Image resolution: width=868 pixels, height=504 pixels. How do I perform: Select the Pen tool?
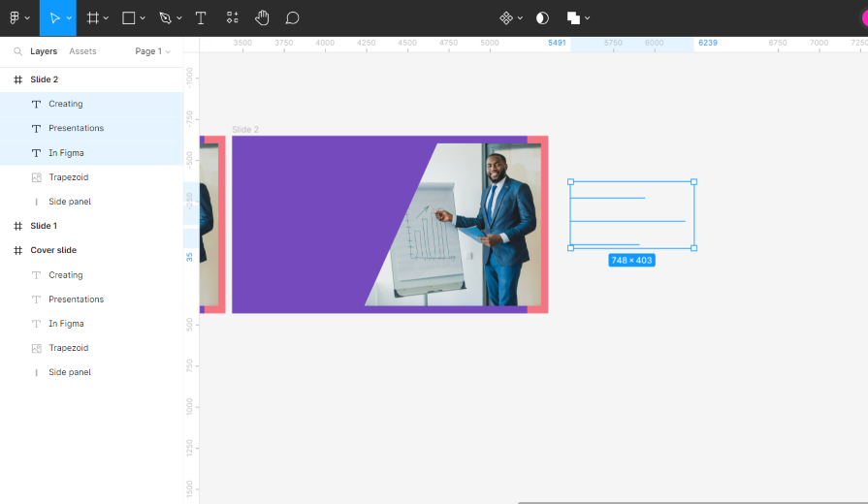(x=165, y=17)
